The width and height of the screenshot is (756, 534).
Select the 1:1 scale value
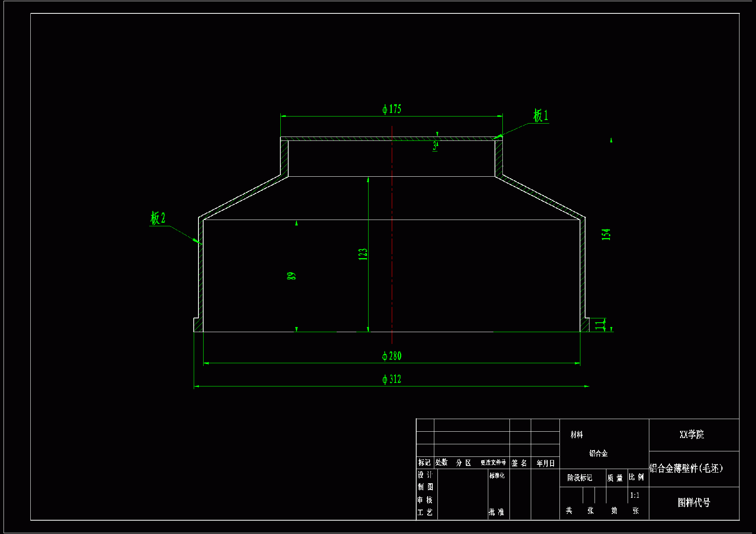[634, 495]
